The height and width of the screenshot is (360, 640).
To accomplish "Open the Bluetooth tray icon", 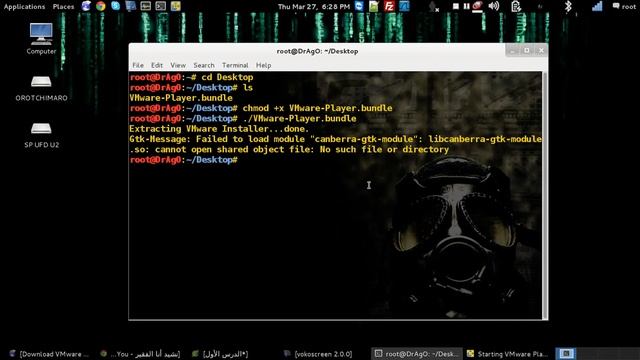I will pos(568,7).
